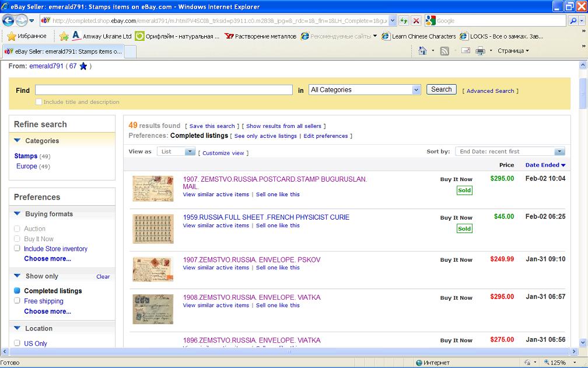Collapse the Categories section
Image resolution: width=588 pixels, height=368 pixels.
[x=17, y=140]
